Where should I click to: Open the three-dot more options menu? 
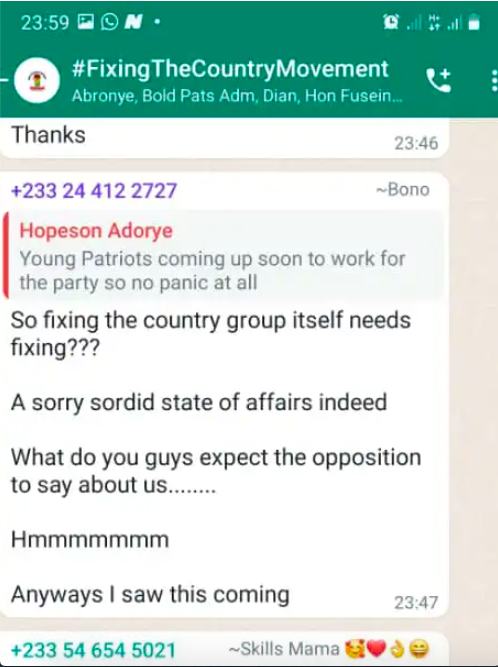click(494, 80)
